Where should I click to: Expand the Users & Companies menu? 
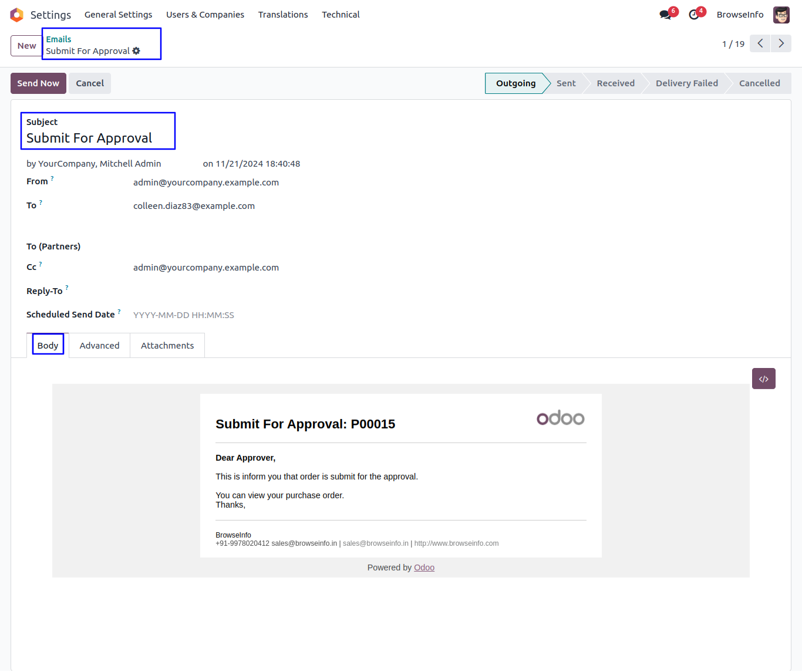click(205, 15)
